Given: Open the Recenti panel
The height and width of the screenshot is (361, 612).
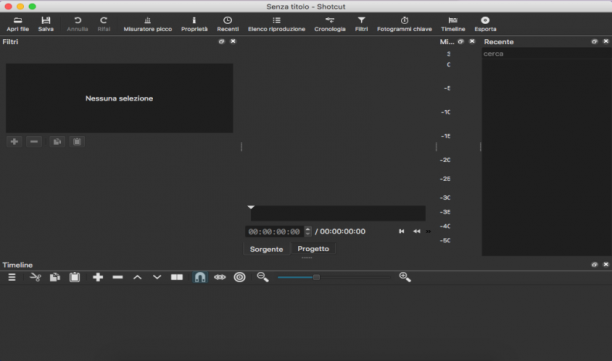Looking at the screenshot, I should click(x=228, y=24).
